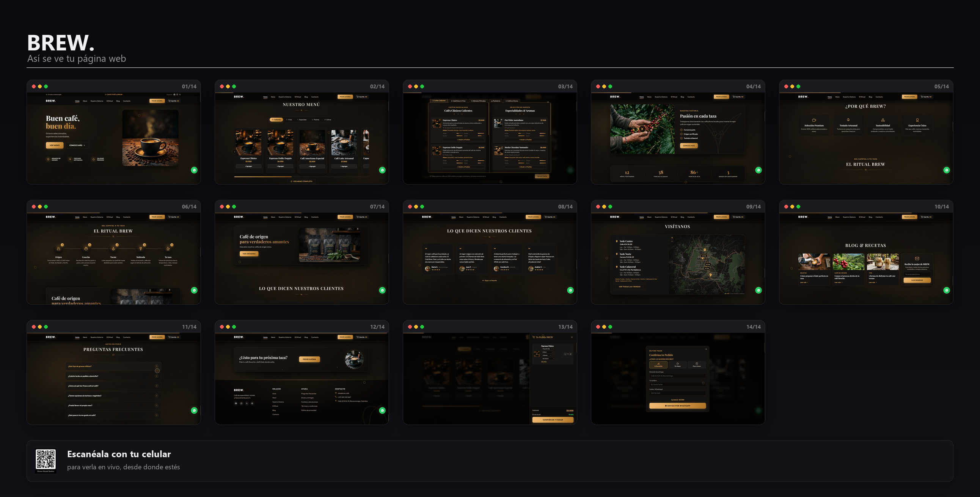Click the Instagram icon in the 12/14 footer
The image size is (980, 497).
click(241, 403)
